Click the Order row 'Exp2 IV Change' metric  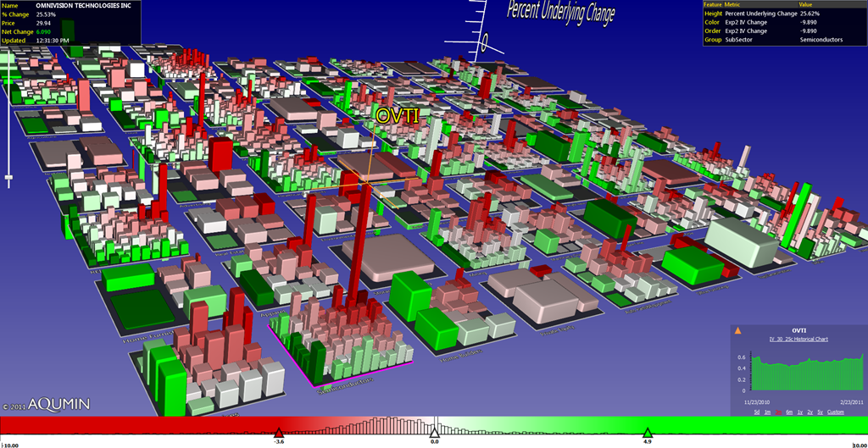[x=746, y=31]
